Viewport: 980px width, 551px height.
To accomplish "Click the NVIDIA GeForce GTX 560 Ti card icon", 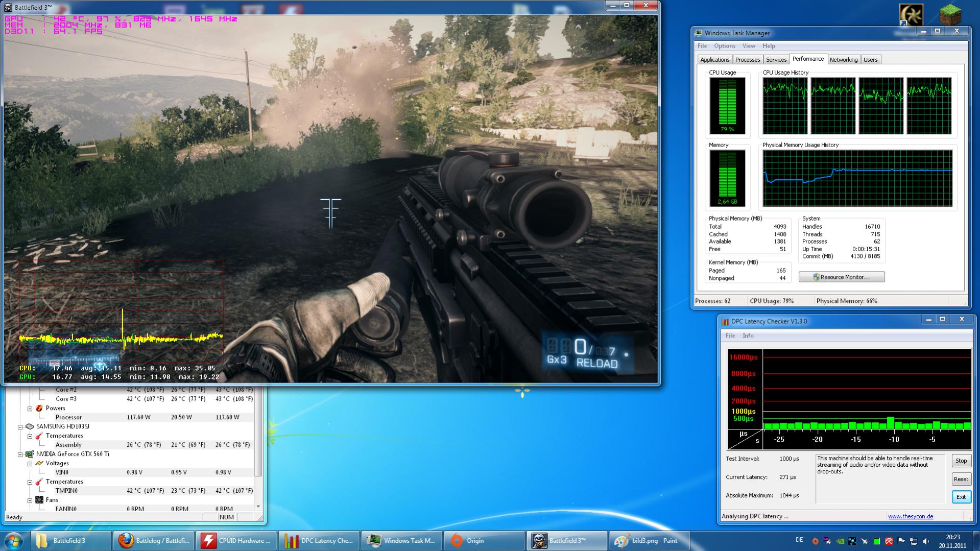I will 30,454.
